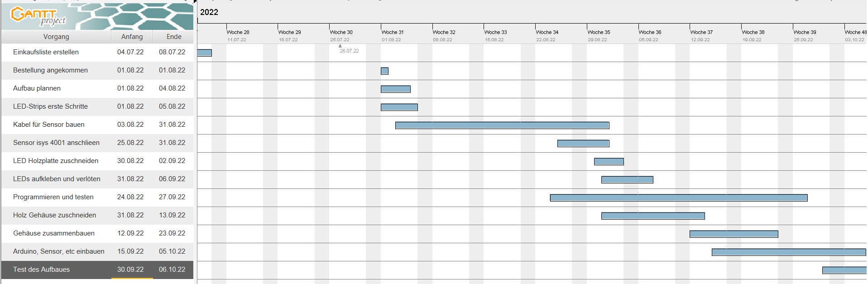Click the Woche 31 timeline header
This screenshot has width=868, height=284.
click(x=392, y=32)
